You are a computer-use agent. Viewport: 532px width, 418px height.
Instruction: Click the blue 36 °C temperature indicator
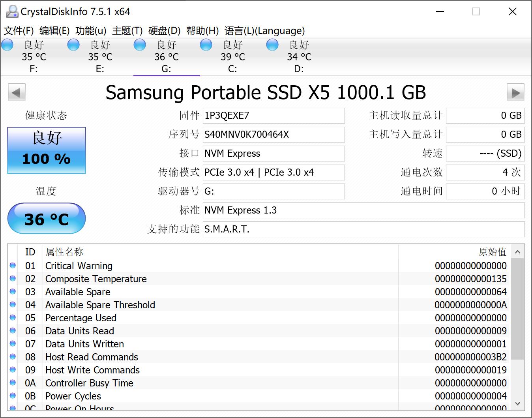click(46, 218)
